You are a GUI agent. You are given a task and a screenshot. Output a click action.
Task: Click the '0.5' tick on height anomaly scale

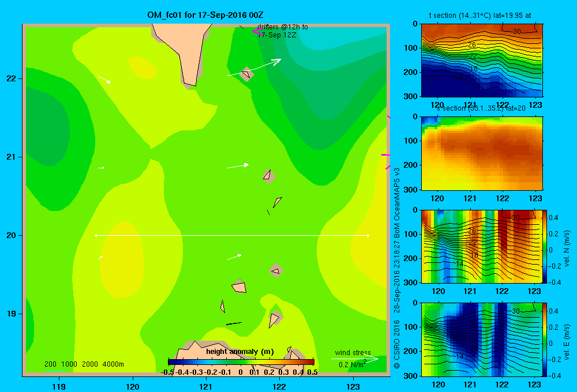[x=312, y=372]
